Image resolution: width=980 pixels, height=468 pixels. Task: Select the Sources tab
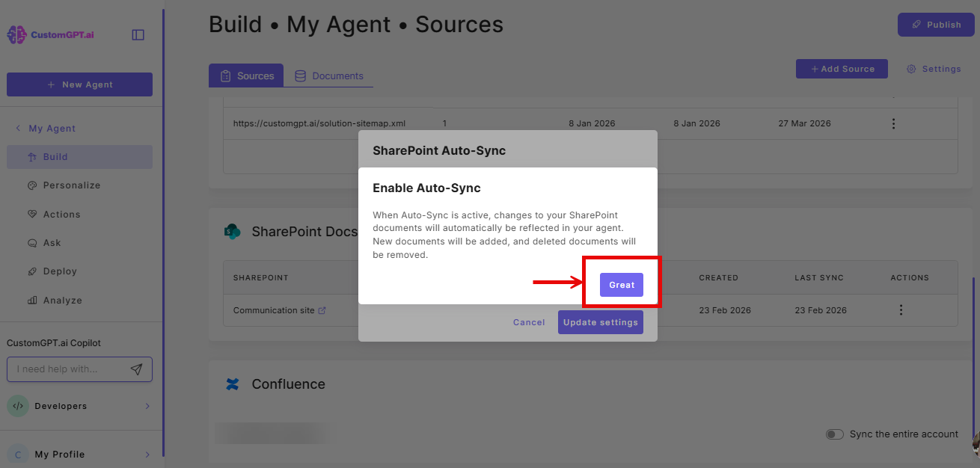[246, 76]
